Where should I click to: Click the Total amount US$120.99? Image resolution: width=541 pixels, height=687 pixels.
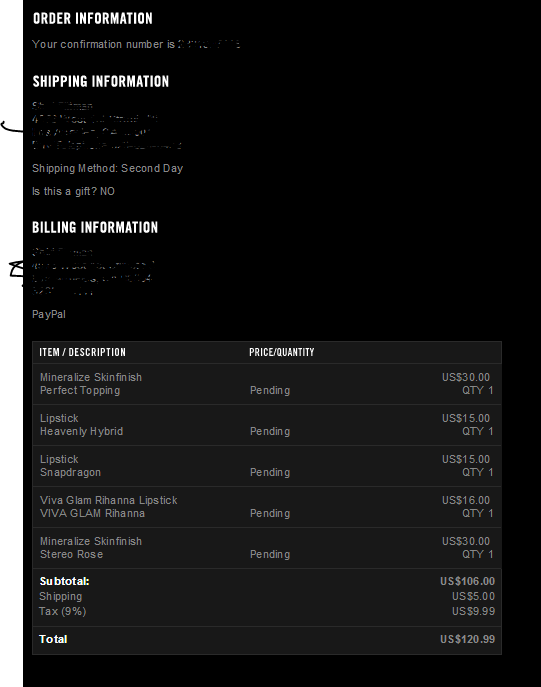(467, 639)
